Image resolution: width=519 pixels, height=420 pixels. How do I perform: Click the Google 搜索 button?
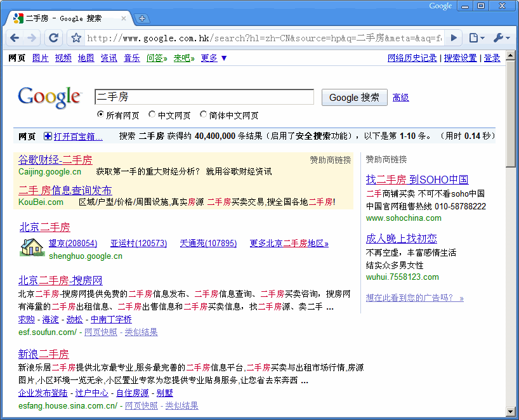[x=355, y=97]
